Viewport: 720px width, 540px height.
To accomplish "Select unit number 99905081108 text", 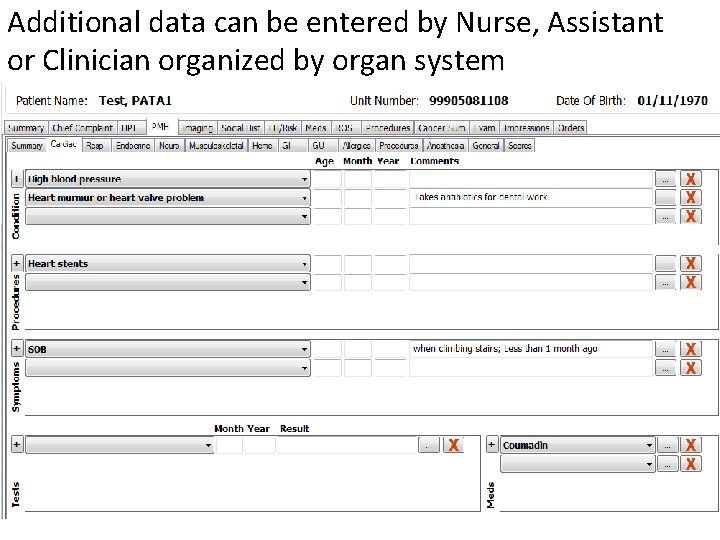I will [x=468, y=101].
